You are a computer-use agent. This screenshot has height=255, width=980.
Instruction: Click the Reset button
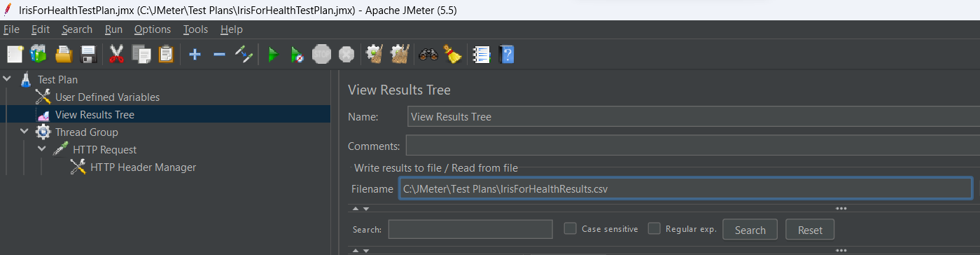tap(811, 230)
